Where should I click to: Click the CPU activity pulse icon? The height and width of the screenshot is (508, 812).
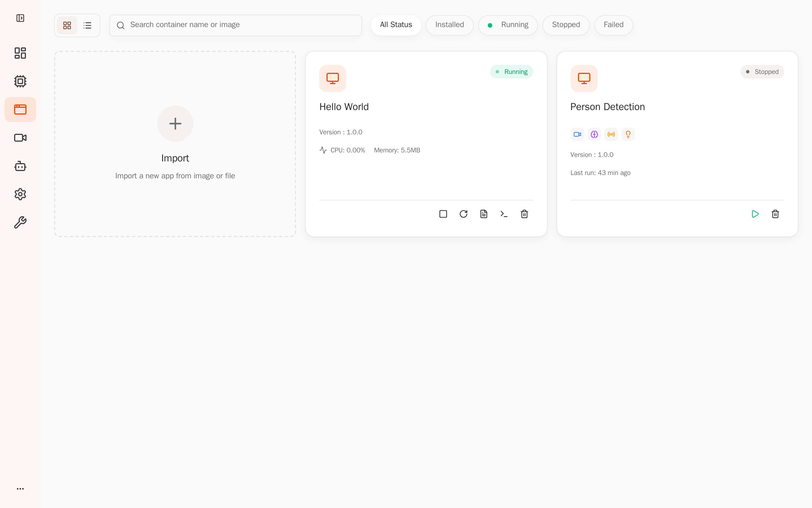323,150
